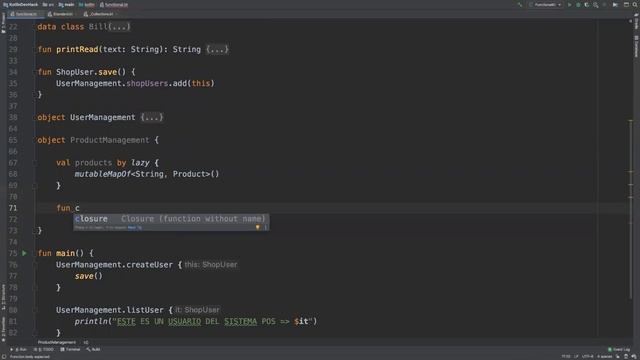
Task: Expand folded Bill data class body
Action: click(119, 27)
